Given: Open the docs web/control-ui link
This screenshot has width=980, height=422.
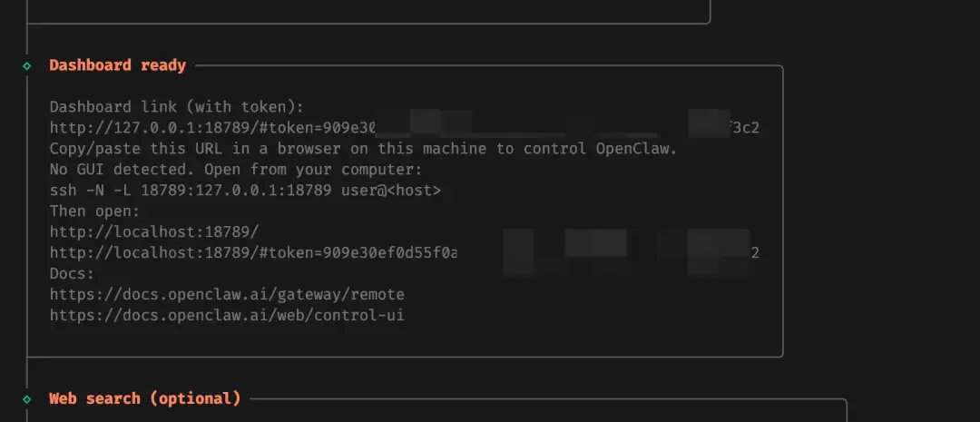Looking at the screenshot, I should coord(227,316).
